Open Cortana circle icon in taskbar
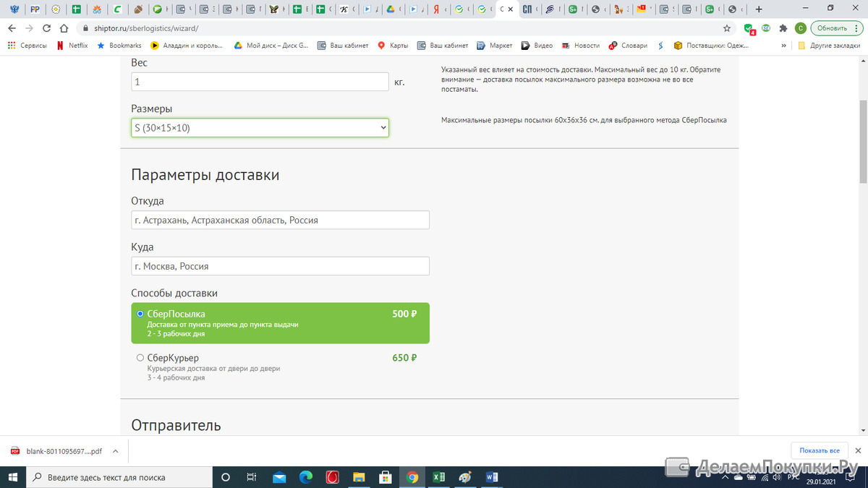Screen dimensions: 868x488 pos(225,477)
